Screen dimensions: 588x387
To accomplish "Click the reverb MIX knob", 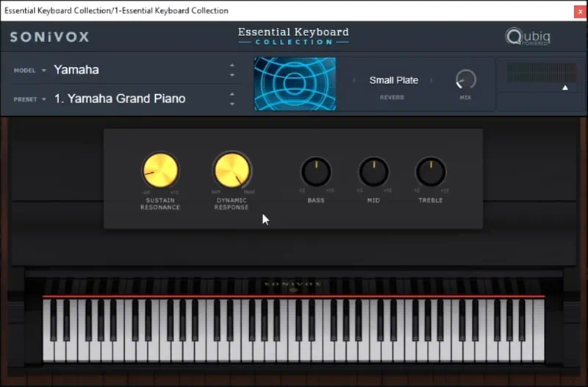I will tap(466, 79).
